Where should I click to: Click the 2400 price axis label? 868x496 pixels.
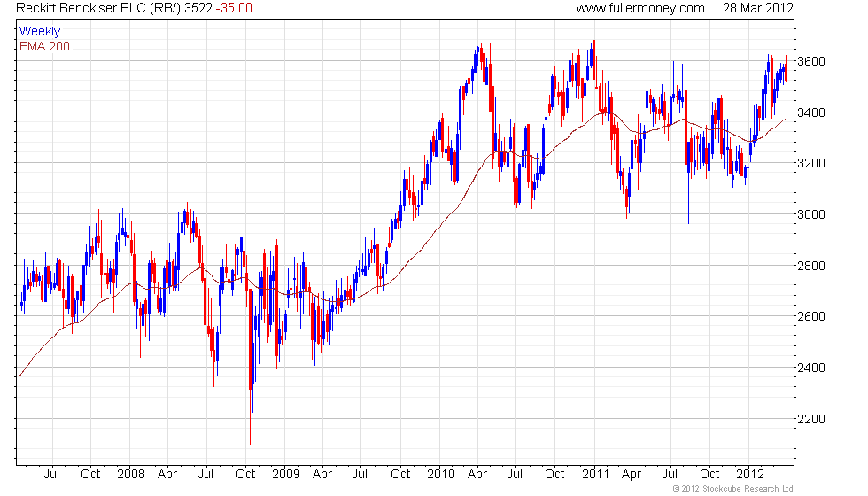click(x=811, y=368)
